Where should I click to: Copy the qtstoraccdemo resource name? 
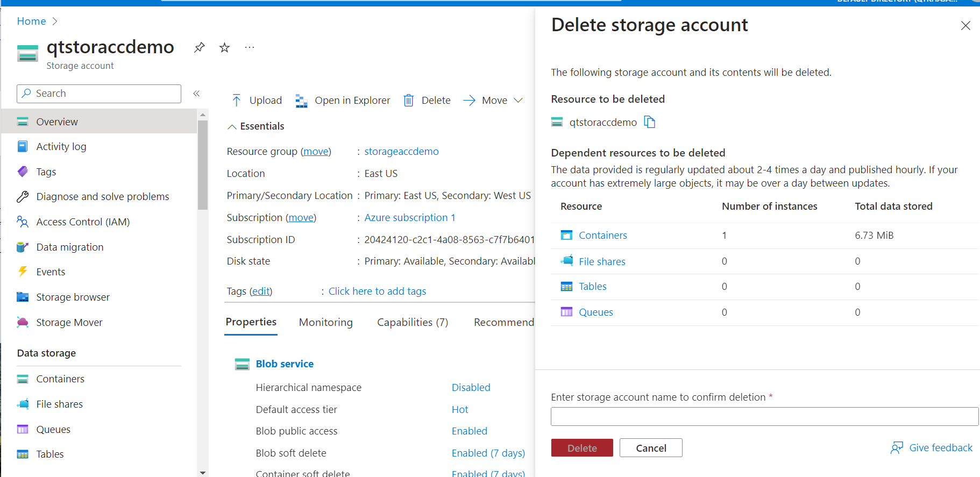click(x=650, y=122)
